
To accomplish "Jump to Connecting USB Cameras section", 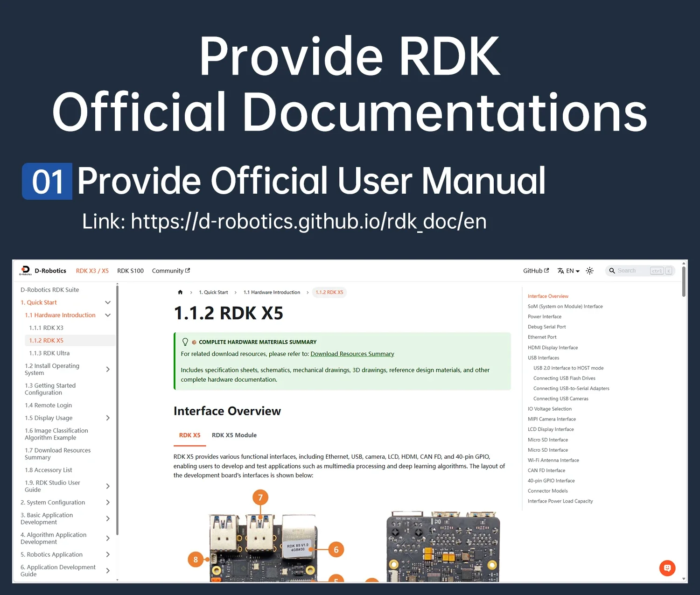I will point(560,399).
